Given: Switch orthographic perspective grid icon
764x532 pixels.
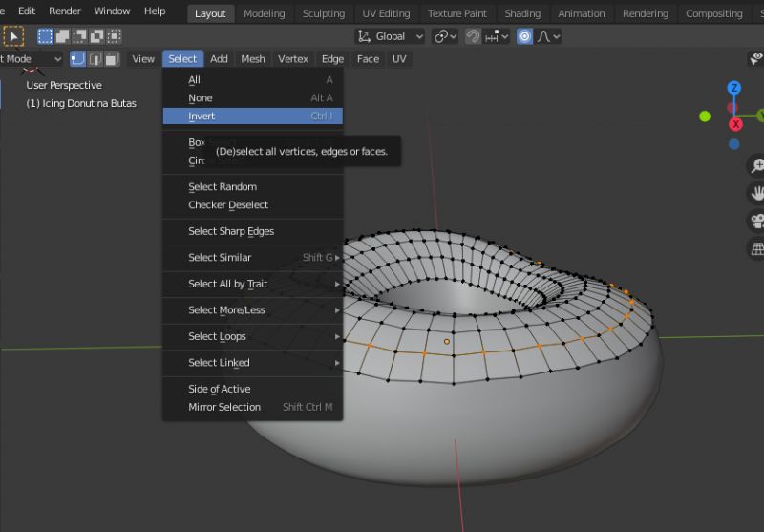Looking at the screenshot, I should pyautogui.click(x=756, y=248).
